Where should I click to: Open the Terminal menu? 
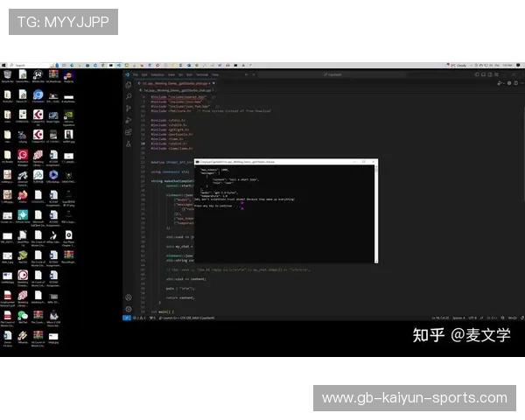[x=201, y=74]
